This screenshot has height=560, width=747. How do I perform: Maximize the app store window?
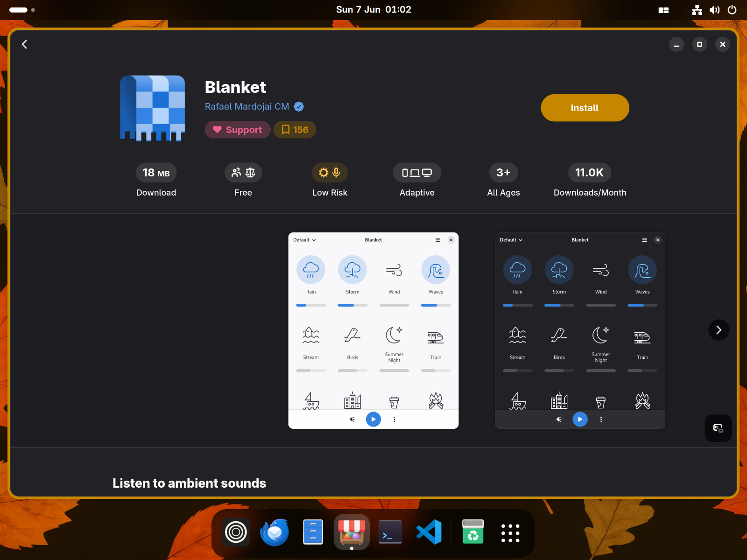point(699,44)
